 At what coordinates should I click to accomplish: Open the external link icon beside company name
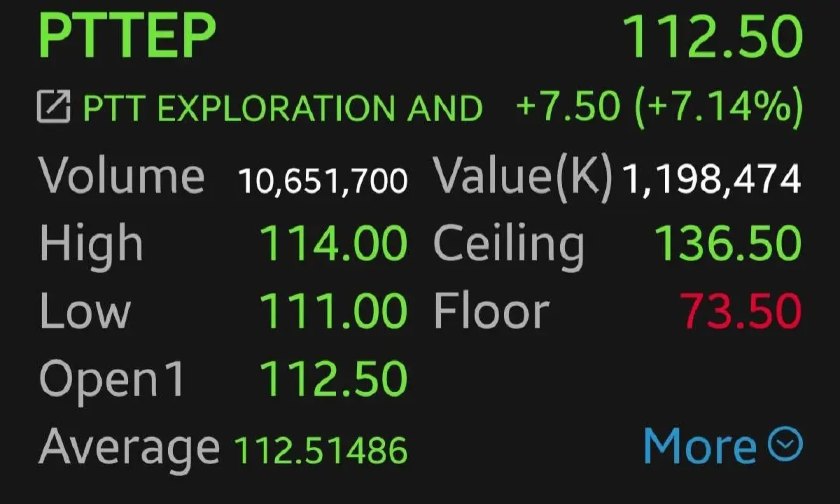pos(53,107)
